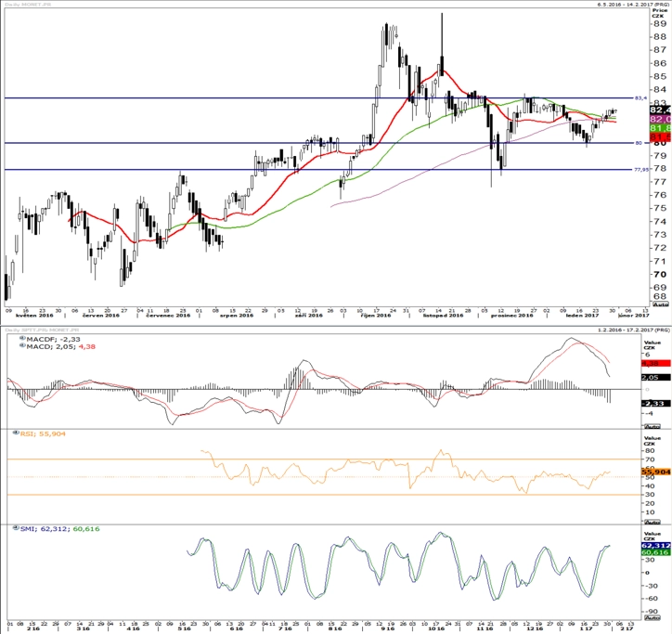The image size is (672, 634).
Task: Click the blue 62,312 SMI value tag
Action: click(655, 545)
